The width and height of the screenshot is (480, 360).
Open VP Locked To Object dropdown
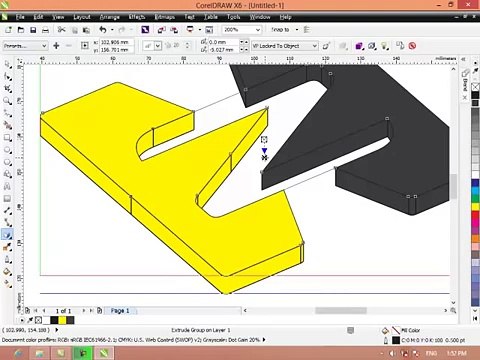tap(285, 46)
